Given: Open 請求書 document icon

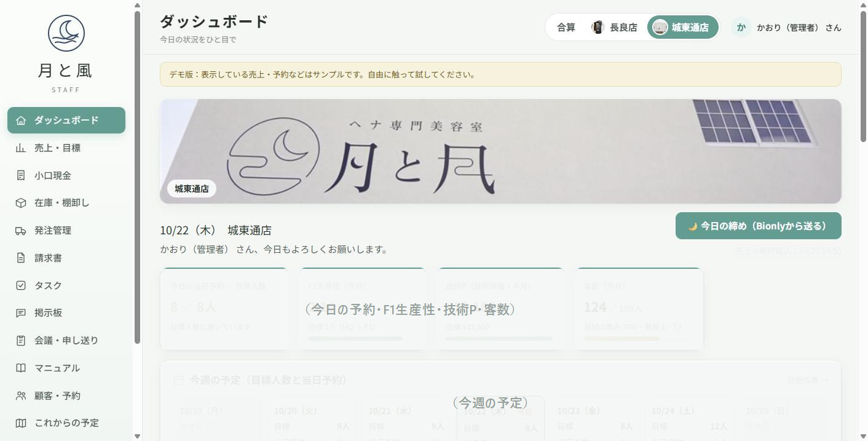Looking at the screenshot, I should 21,258.
